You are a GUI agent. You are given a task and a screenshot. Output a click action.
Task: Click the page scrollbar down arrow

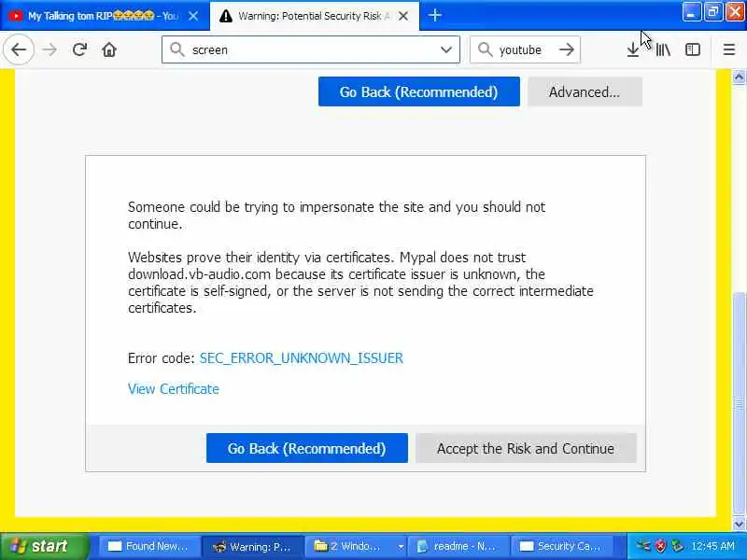(739, 525)
